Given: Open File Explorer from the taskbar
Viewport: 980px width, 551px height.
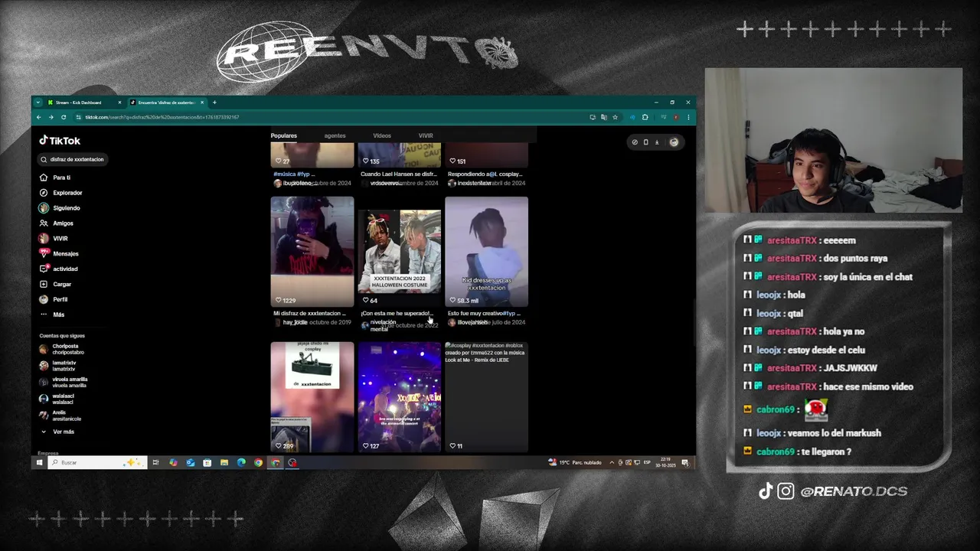Looking at the screenshot, I should pos(224,462).
